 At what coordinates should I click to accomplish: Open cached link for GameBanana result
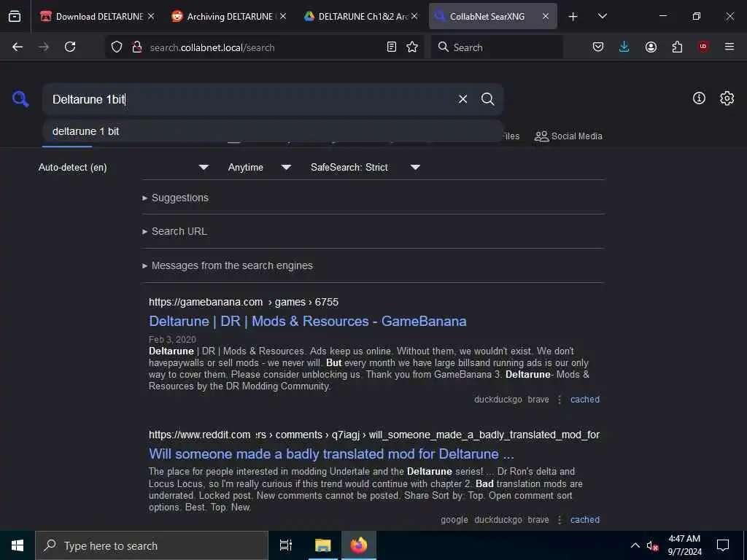(x=585, y=400)
